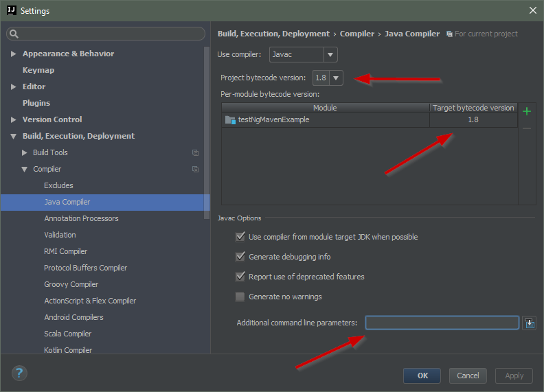Open Kotlin Compiler settings page
Viewport: 544px width, 392px height.
[x=68, y=350]
